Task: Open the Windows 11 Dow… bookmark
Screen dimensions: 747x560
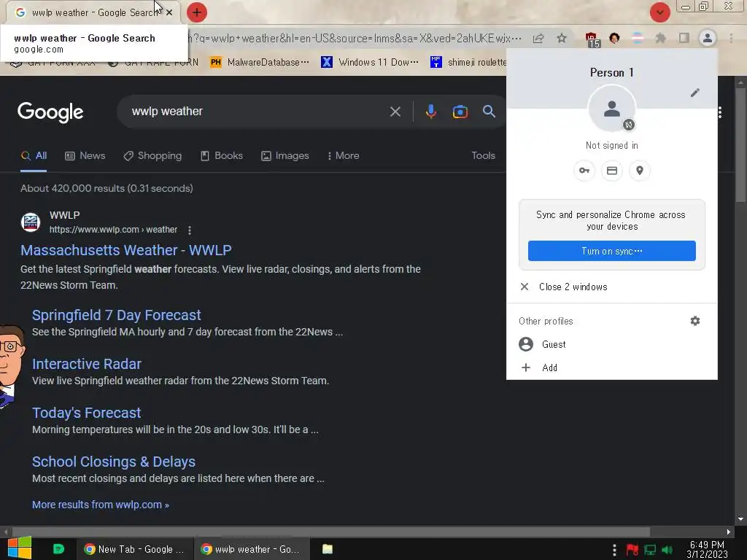Action: point(370,62)
